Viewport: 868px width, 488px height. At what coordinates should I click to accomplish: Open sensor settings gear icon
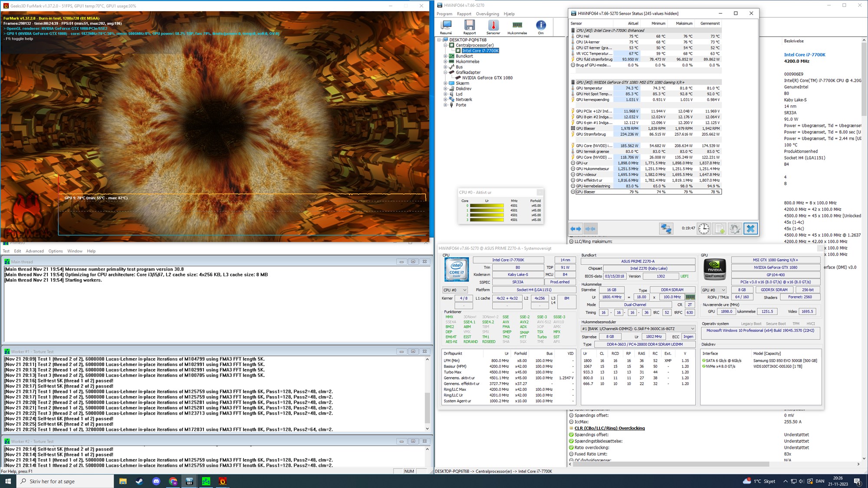pyautogui.click(x=735, y=229)
